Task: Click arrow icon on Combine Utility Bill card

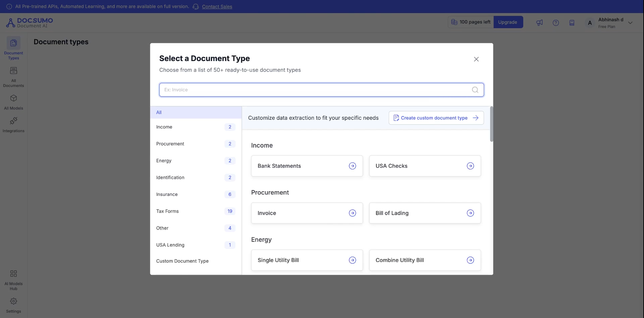Action: (x=470, y=260)
